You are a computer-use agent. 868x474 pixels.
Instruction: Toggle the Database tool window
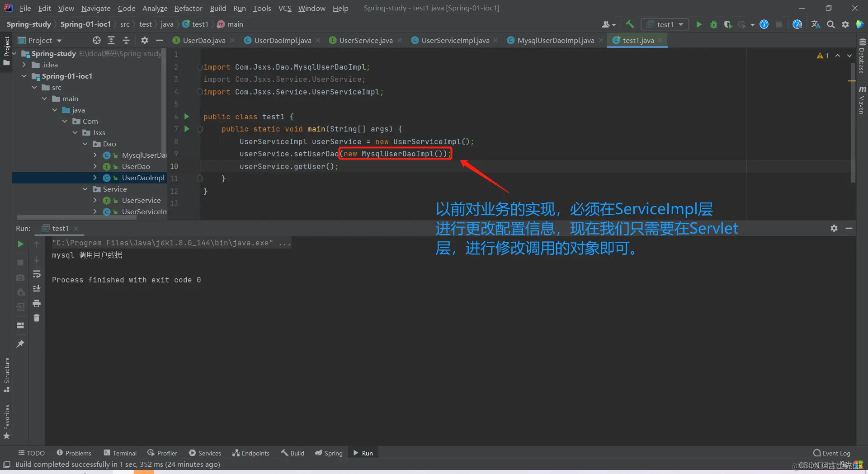click(862, 56)
